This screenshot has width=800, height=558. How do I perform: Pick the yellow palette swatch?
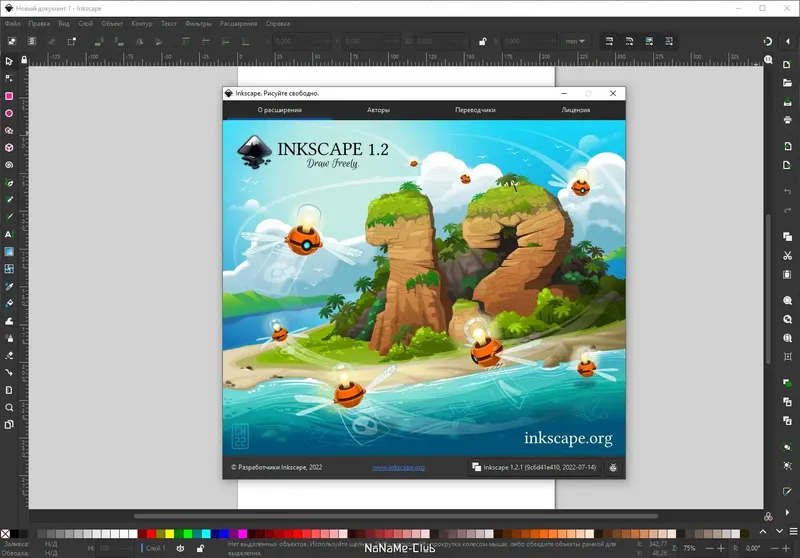tap(169, 534)
